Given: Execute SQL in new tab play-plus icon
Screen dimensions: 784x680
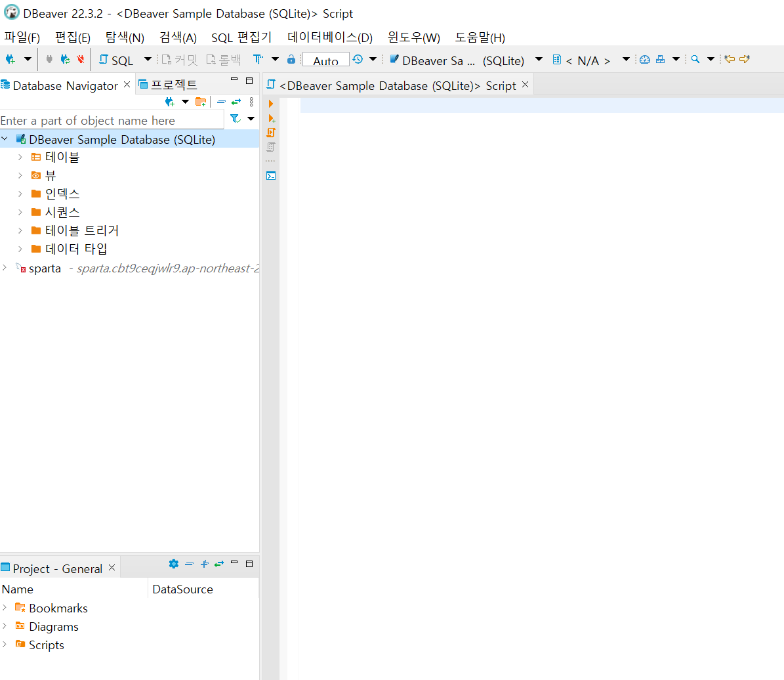Looking at the screenshot, I should pos(272,119).
